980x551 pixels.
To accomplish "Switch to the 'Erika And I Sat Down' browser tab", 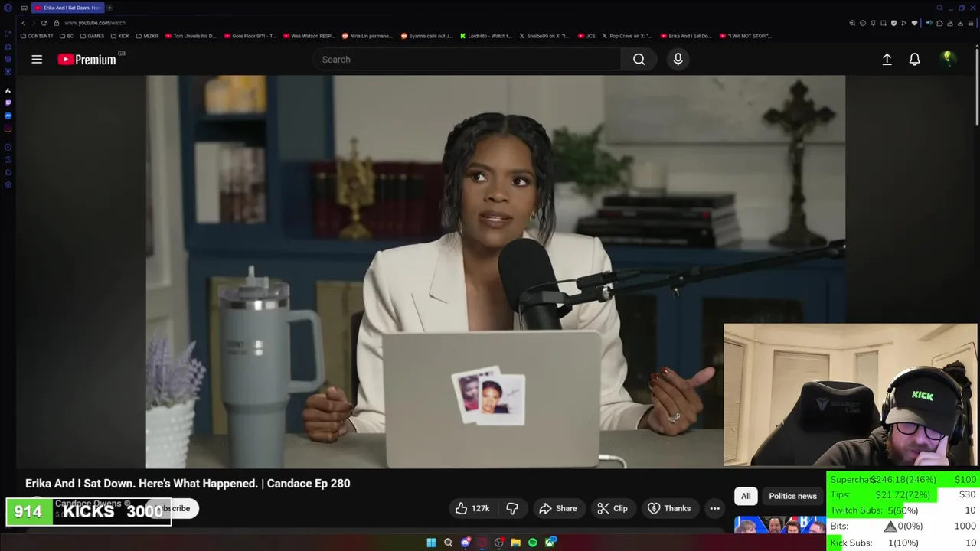I will pyautogui.click(x=67, y=8).
